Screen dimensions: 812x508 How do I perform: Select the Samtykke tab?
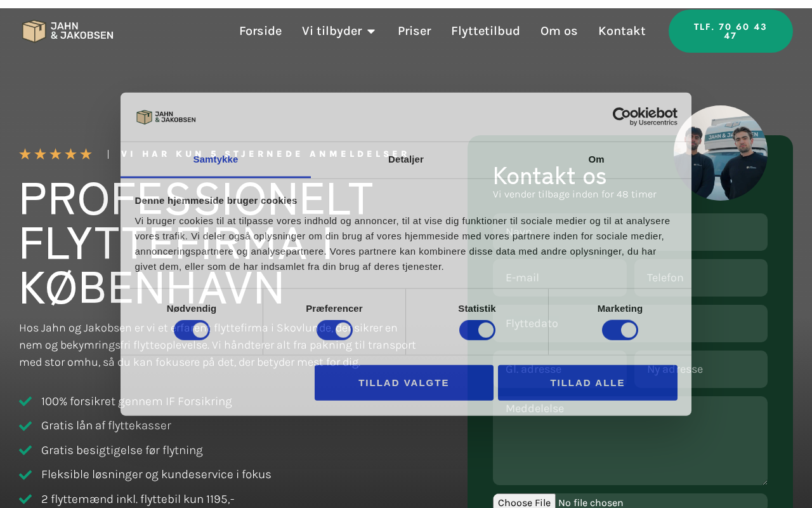[x=216, y=159]
